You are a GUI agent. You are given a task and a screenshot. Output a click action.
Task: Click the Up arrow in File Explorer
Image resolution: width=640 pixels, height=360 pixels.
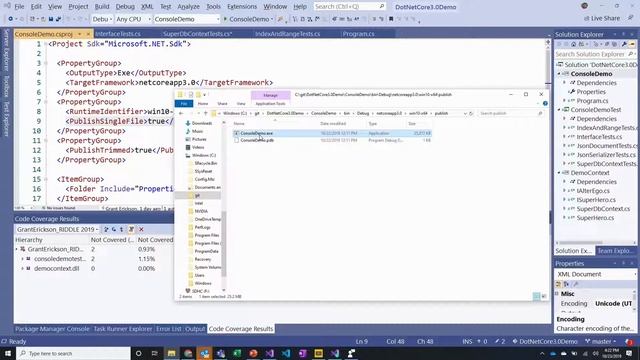click(x=205, y=113)
